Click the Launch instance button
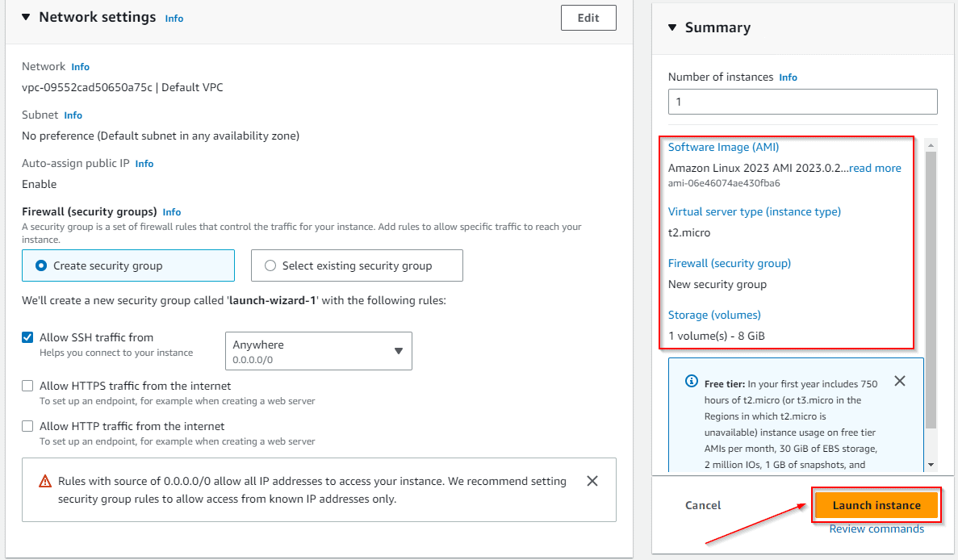The height and width of the screenshot is (560, 958). (x=876, y=505)
